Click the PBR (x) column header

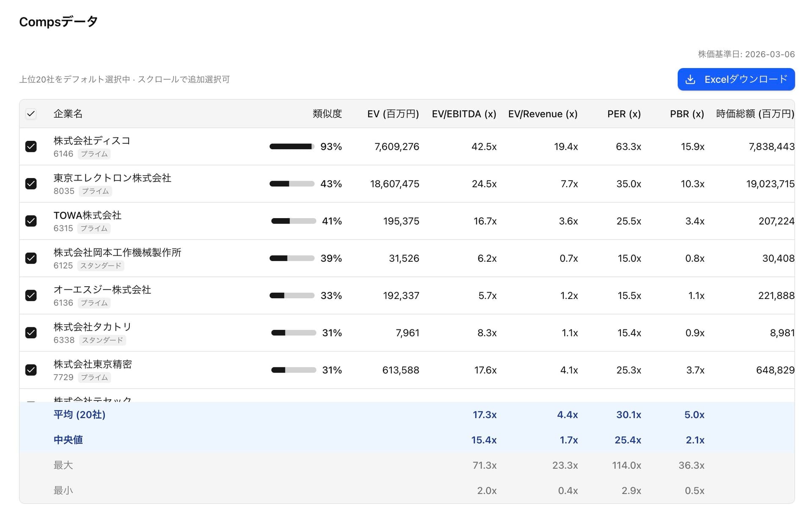point(687,114)
